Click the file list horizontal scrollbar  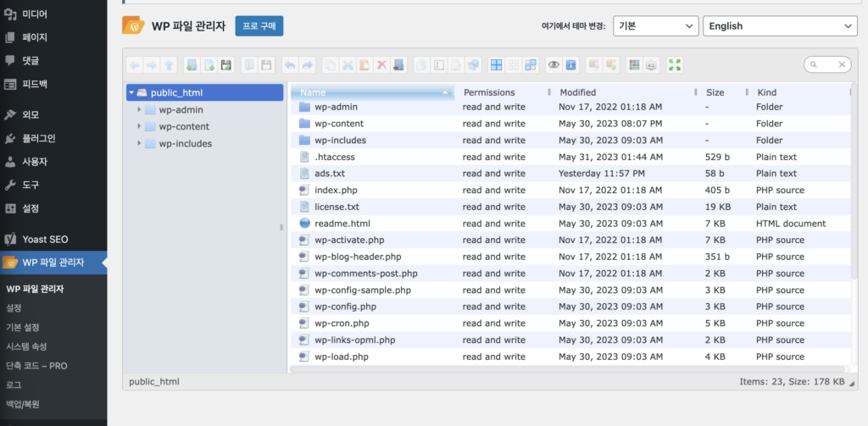point(567,369)
